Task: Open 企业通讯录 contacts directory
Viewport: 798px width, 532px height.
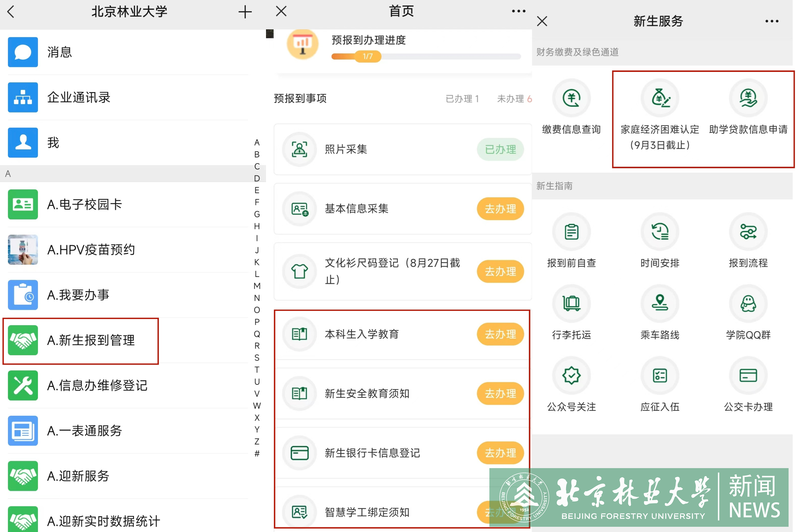Action: point(23,97)
